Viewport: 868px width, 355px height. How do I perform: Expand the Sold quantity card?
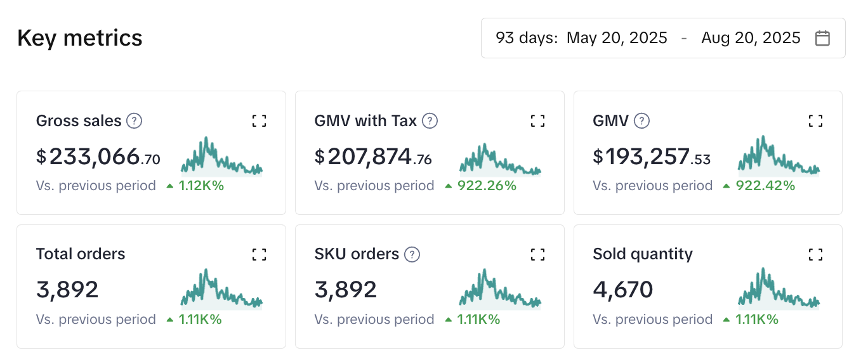click(x=815, y=255)
